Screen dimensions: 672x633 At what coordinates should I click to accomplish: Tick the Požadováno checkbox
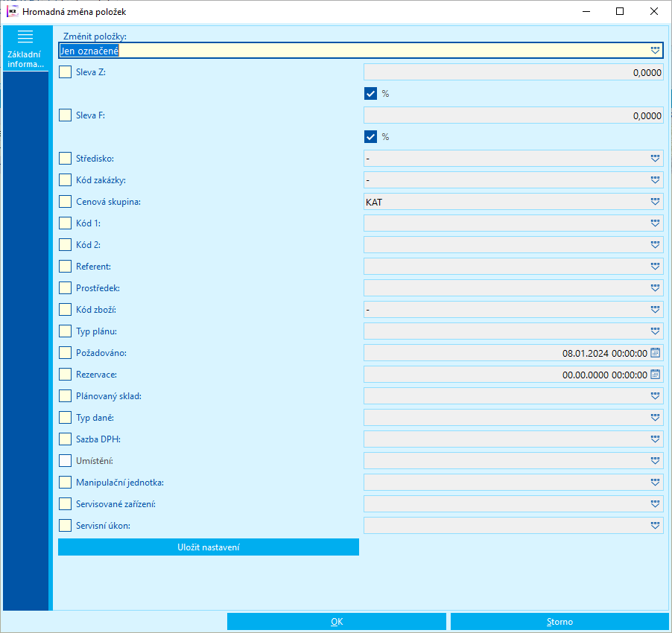point(65,353)
